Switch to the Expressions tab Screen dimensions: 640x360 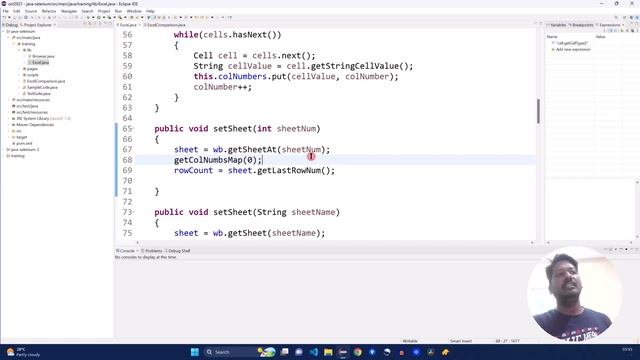point(610,25)
